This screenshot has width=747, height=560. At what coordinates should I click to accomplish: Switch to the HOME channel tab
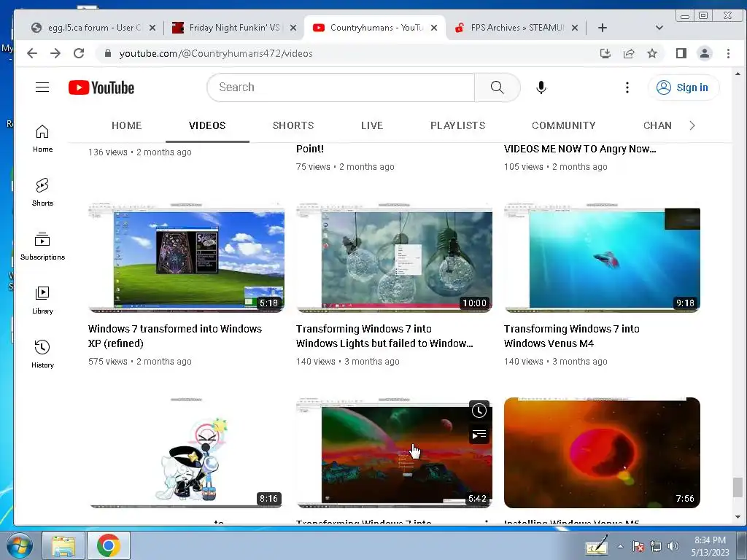click(x=126, y=125)
